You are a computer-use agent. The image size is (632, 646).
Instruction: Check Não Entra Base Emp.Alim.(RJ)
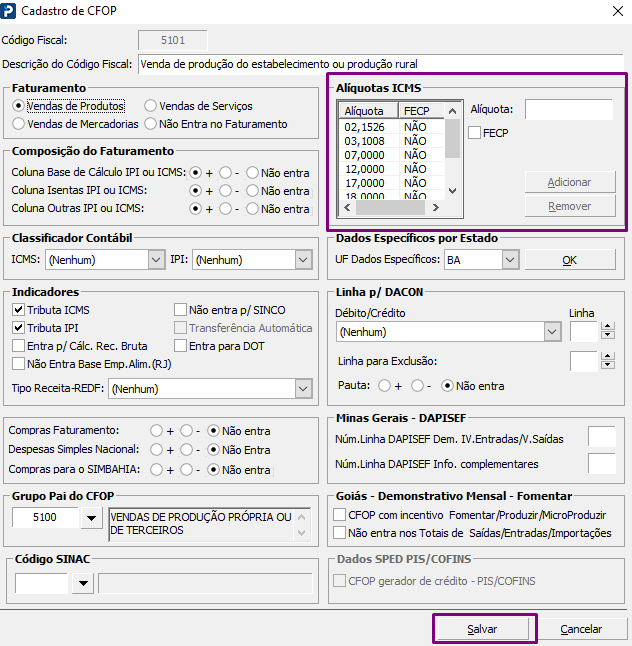(18, 363)
